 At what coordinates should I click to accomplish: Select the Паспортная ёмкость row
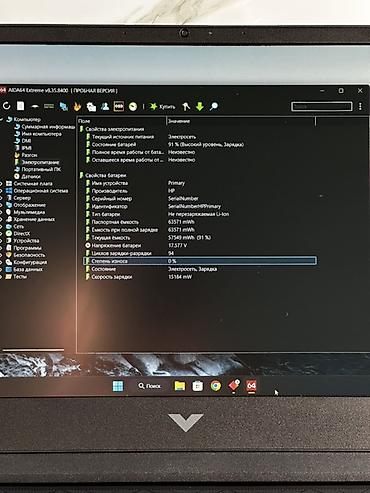point(200,222)
